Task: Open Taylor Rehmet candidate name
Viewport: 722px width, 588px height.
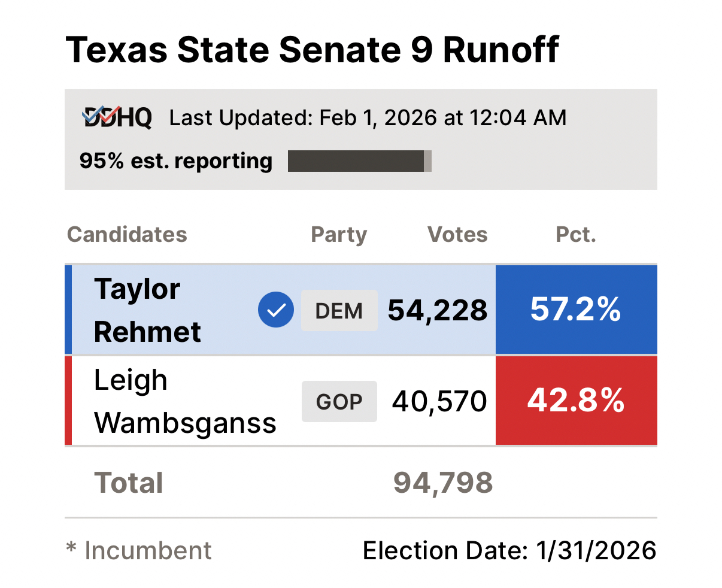Action: [147, 310]
